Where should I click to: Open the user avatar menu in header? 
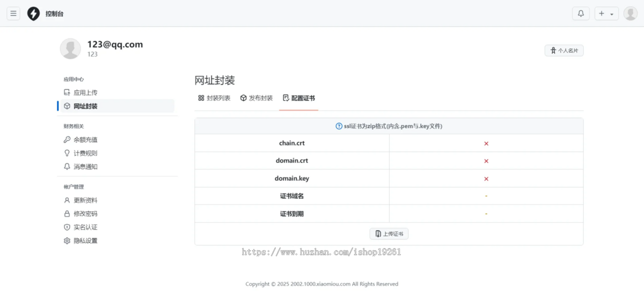[631, 13]
